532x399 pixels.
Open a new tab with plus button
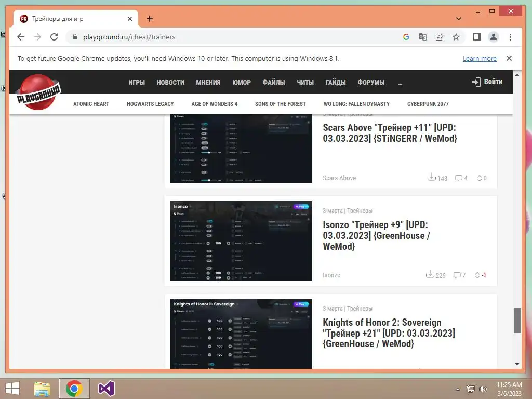pos(150,19)
